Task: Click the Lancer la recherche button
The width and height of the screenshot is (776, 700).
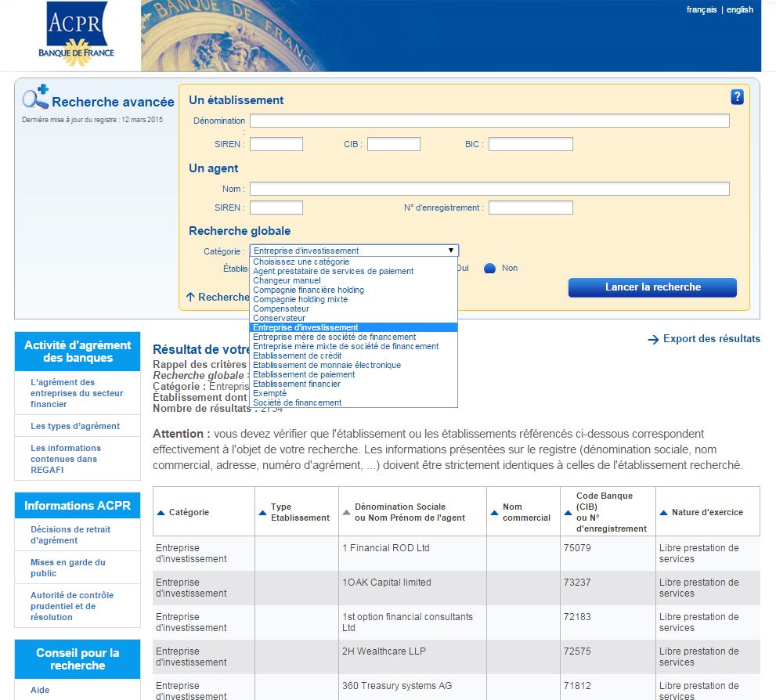Action: (x=652, y=287)
